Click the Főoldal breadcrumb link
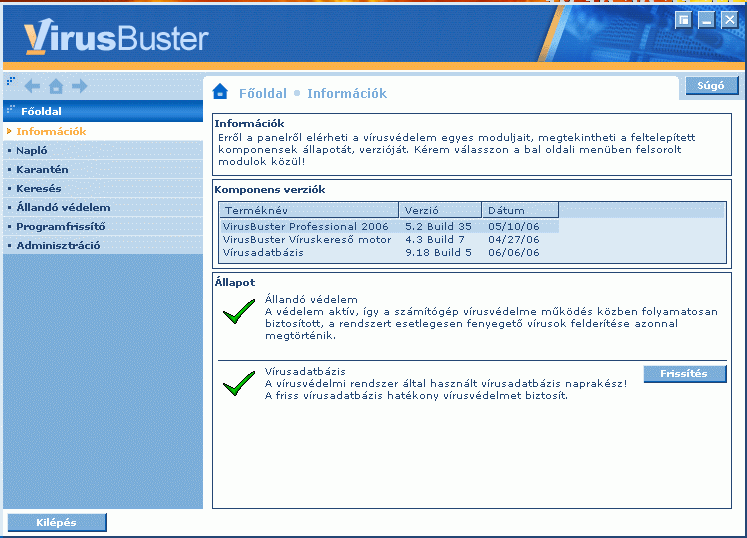 263,93
